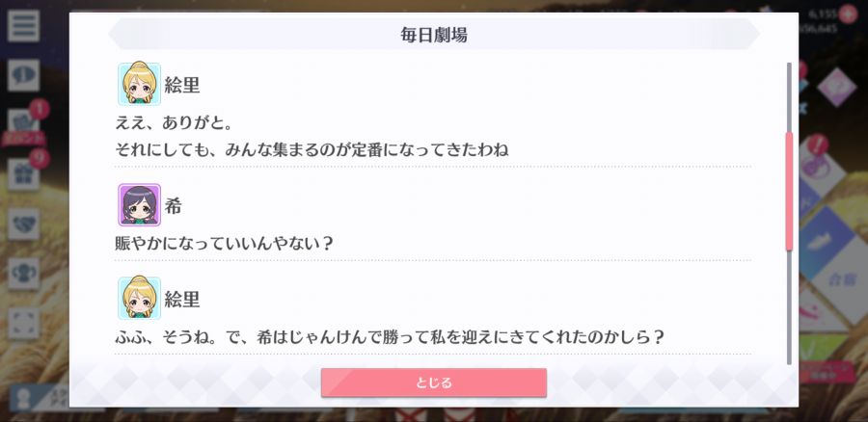This screenshot has width=868, height=422.
Task: Open the player profile icon at bottom left
Action: pyautogui.click(x=23, y=398)
